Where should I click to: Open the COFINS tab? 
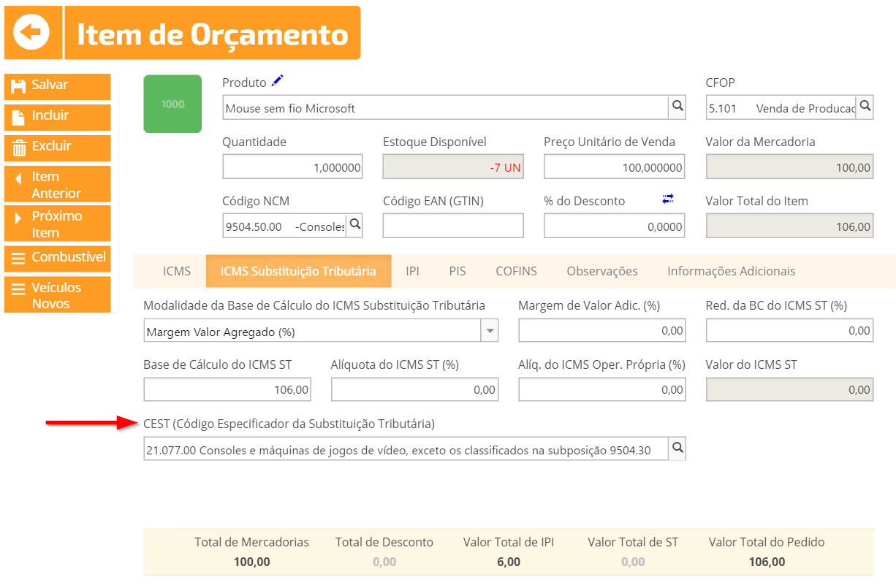516,270
